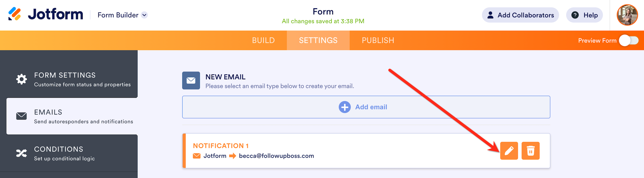644x178 pixels.
Task: Click the blue plus icon beside Add email
Action: 345,107
